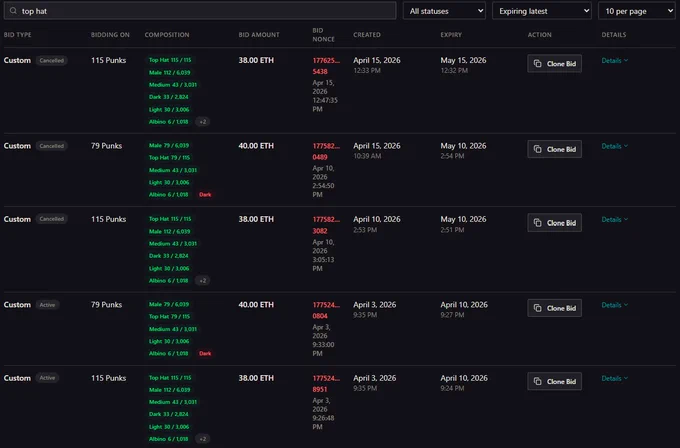Click the red Dark tag in the active 79 Punks bid
680x448 pixels.
pyautogui.click(x=205, y=353)
